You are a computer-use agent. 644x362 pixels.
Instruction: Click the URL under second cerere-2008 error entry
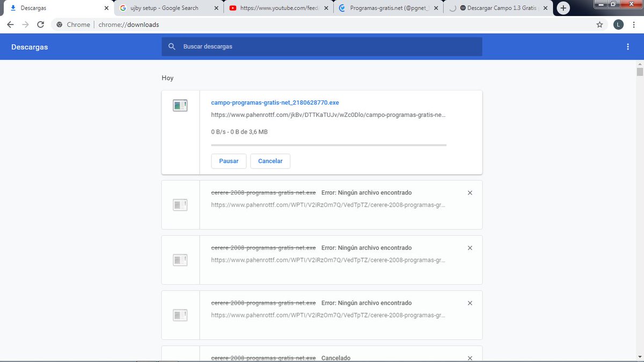tap(328, 260)
